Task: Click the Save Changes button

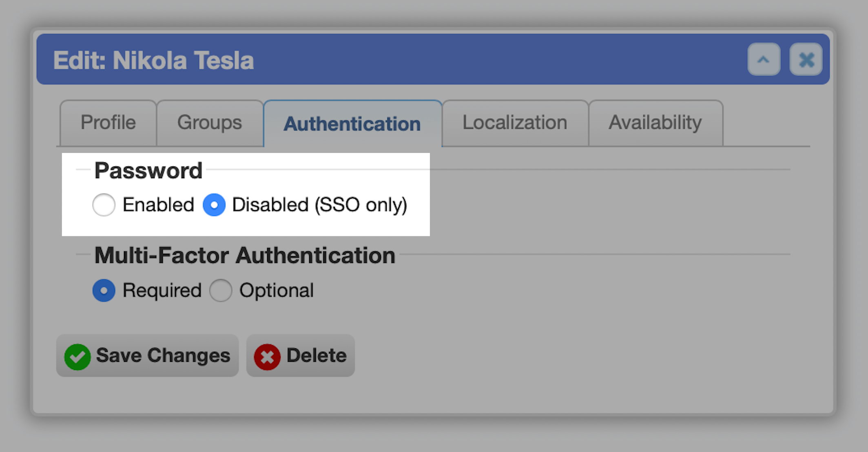Action: [147, 356]
